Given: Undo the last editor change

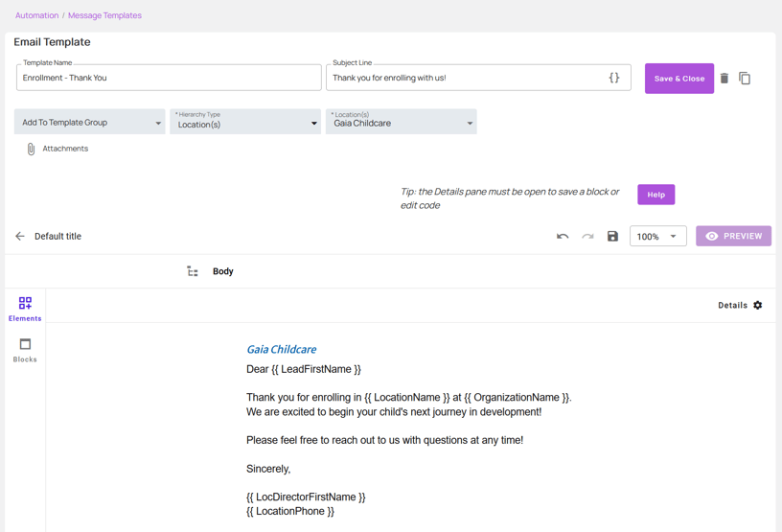Looking at the screenshot, I should click(x=563, y=237).
